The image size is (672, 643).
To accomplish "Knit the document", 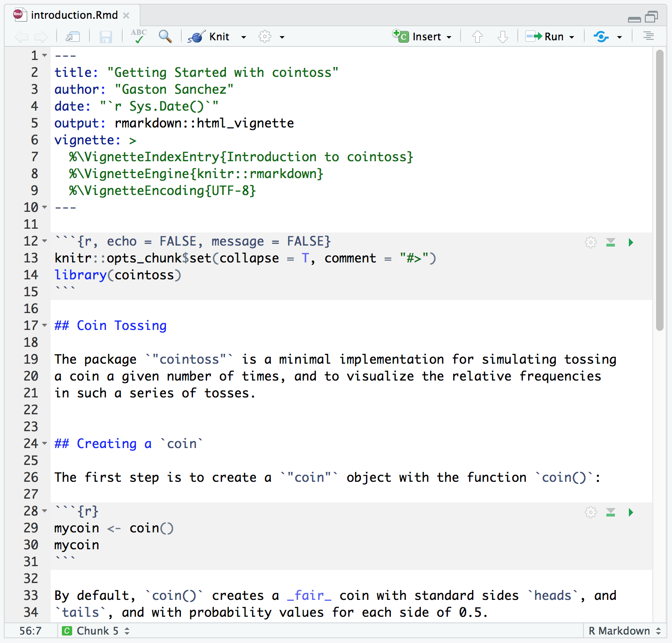I will click(209, 37).
